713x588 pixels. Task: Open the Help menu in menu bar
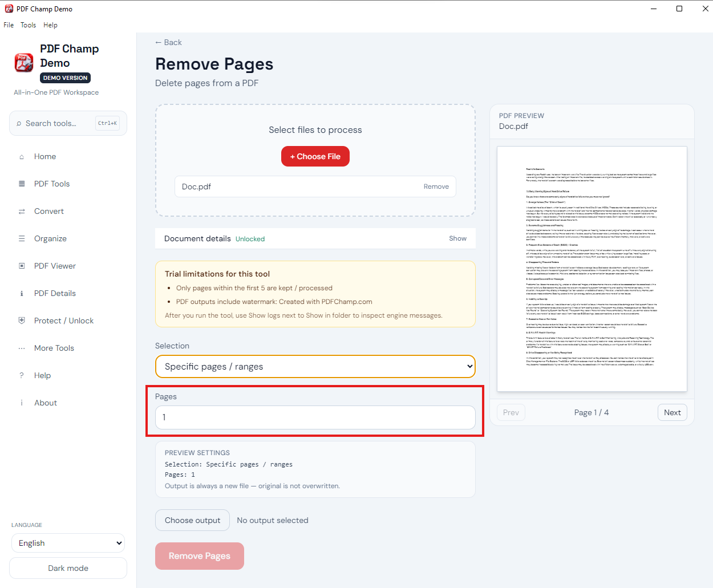coord(50,25)
